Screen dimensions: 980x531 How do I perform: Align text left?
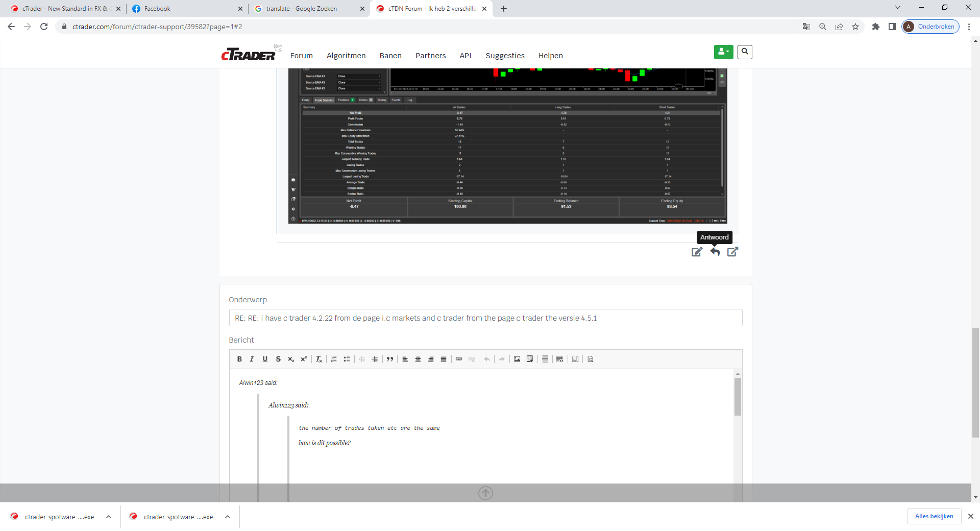tap(405, 359)
